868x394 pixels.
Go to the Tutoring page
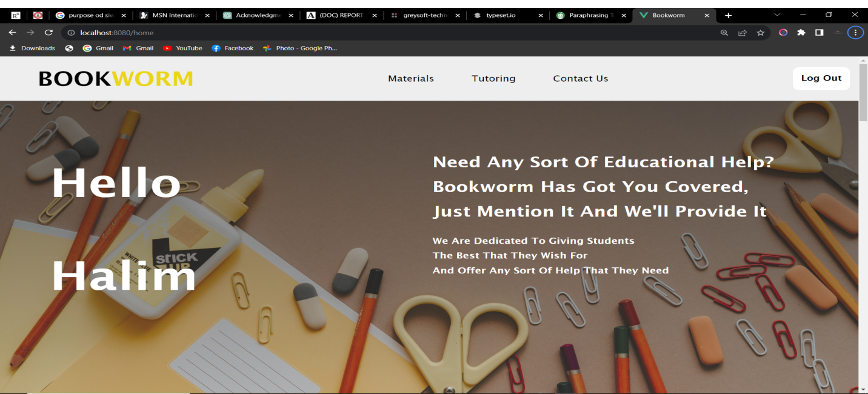(x=493, y=79)
